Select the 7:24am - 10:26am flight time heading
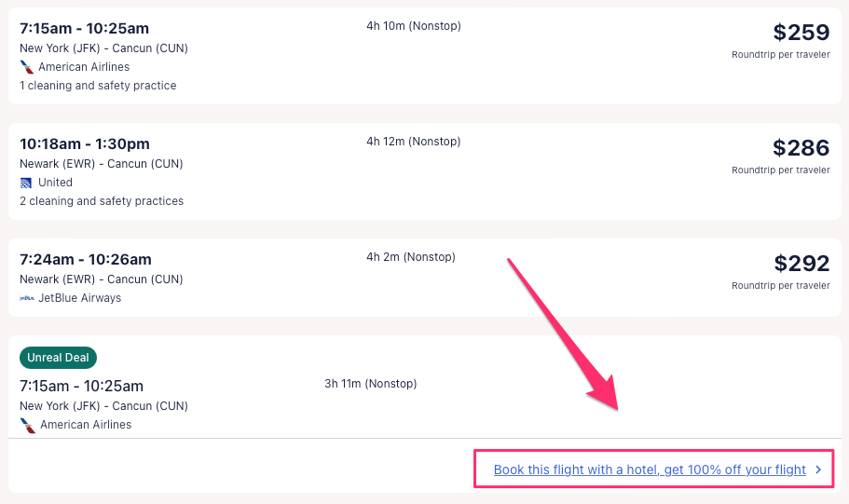 86,259
